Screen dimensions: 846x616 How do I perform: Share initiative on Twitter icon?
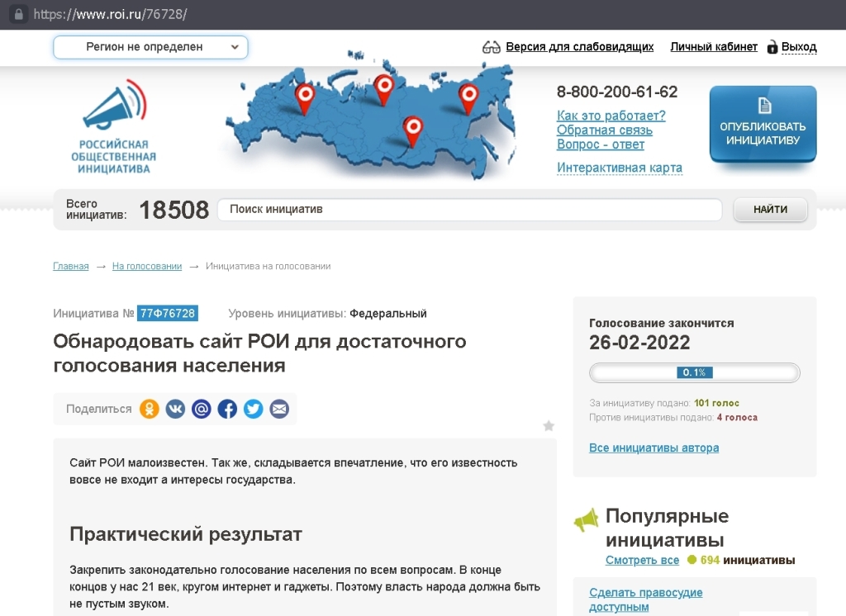(253, 409)
